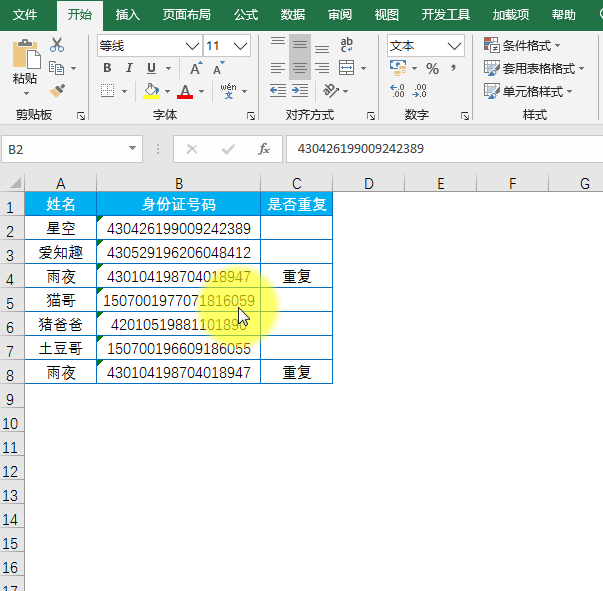Toggle Italic formatting
The image size is (603, 591).
pos(129,68)
